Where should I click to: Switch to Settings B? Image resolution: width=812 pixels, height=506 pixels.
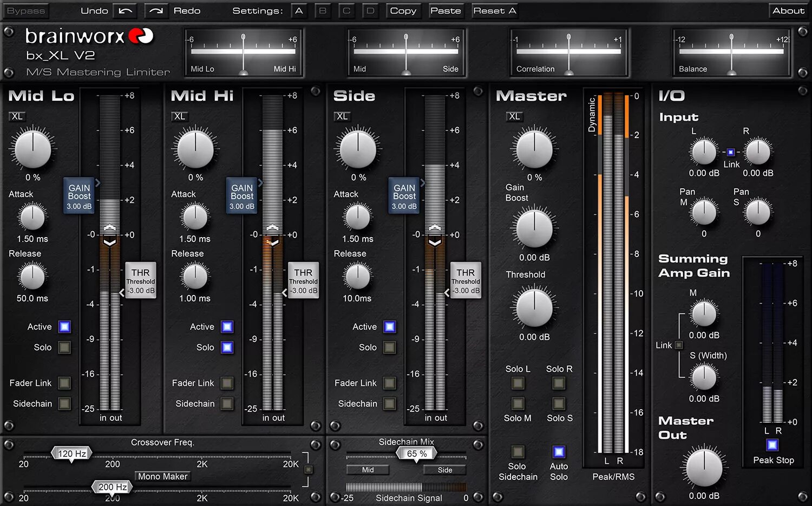[x=323, y=10]
